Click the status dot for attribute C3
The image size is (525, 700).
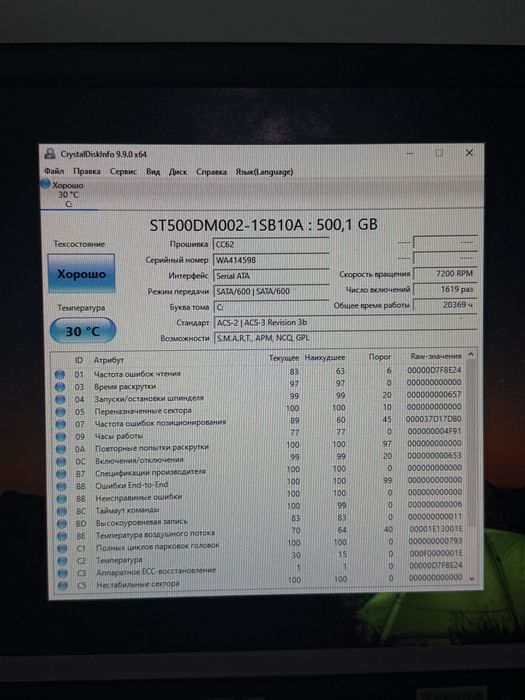[63, 573]
